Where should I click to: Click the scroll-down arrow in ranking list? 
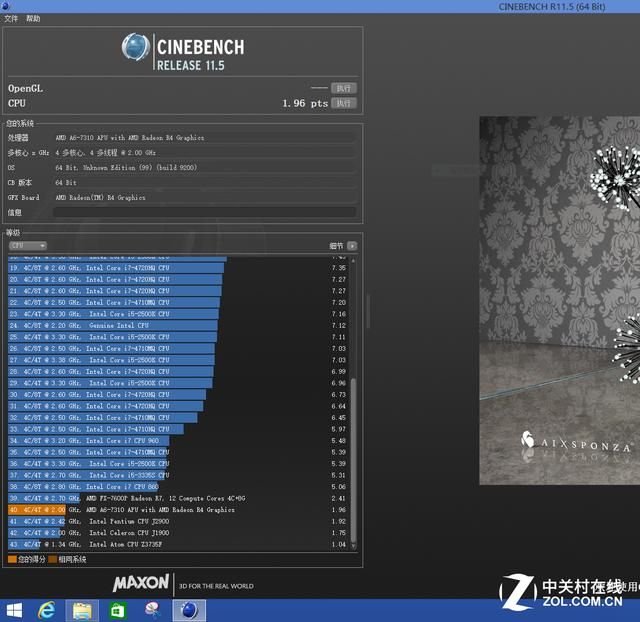click(x=353, y=546)
